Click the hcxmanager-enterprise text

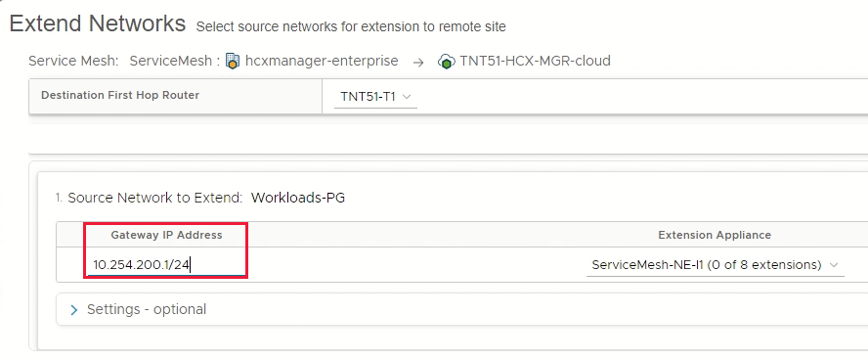point(322,61)
